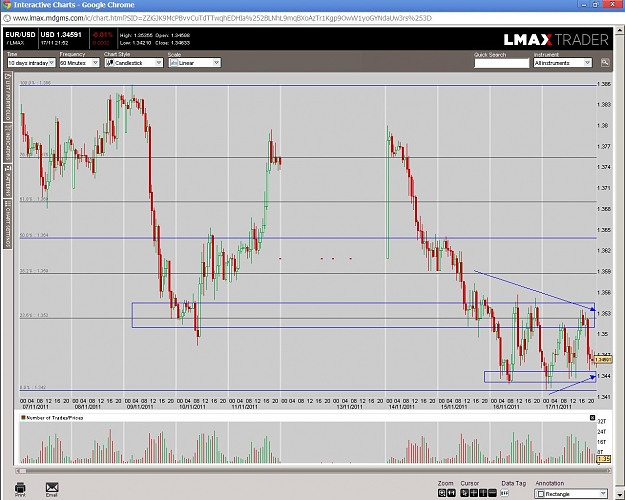Click the Email envelope icon
The image size is (625, 500).
pos(52,489)
